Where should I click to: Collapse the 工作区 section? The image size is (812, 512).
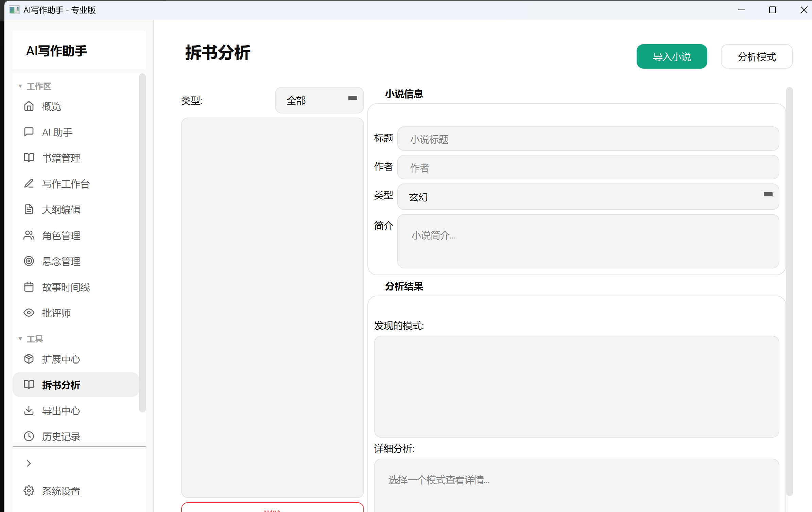pos(20,86)
